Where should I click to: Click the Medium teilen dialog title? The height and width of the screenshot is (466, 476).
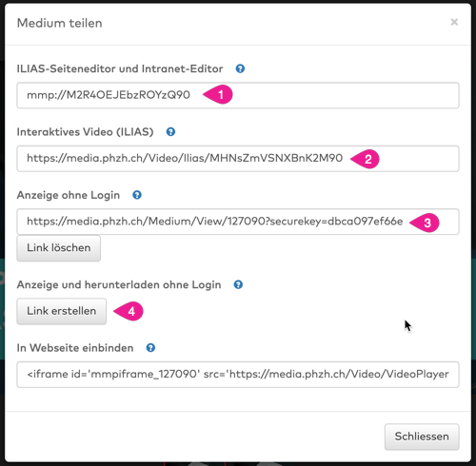[x=60, y=23]
